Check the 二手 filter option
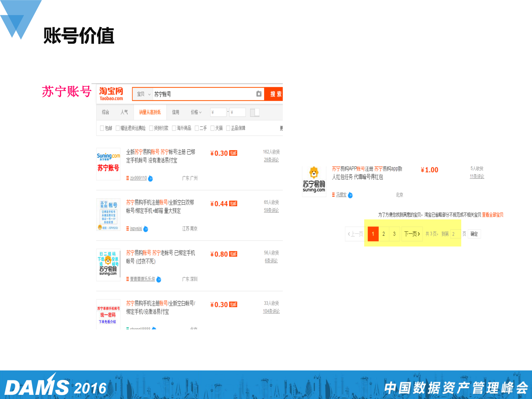Viewport: 532px width, 399px height. pos(197,128)
